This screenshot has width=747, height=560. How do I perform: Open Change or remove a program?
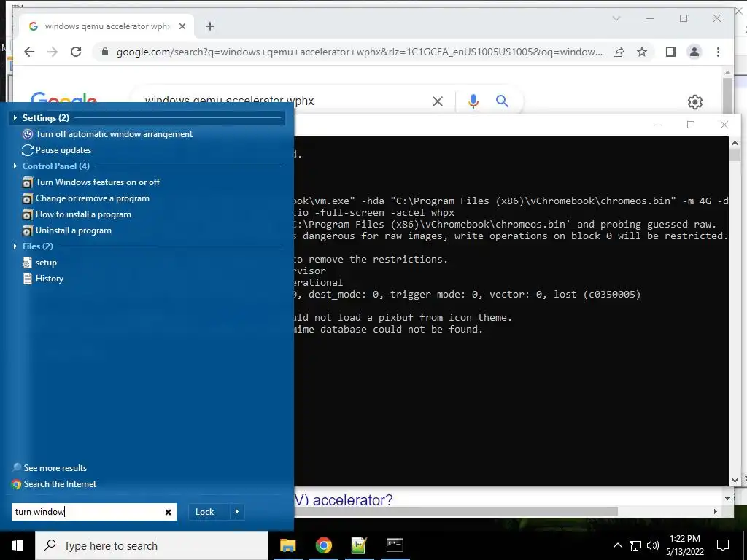click(86, 198)
